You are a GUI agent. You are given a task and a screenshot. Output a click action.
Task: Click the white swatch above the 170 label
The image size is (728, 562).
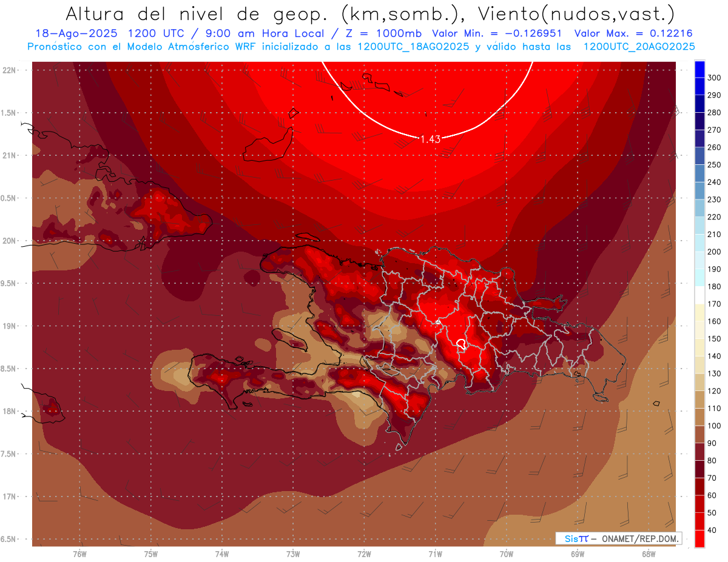pos(699,295)
